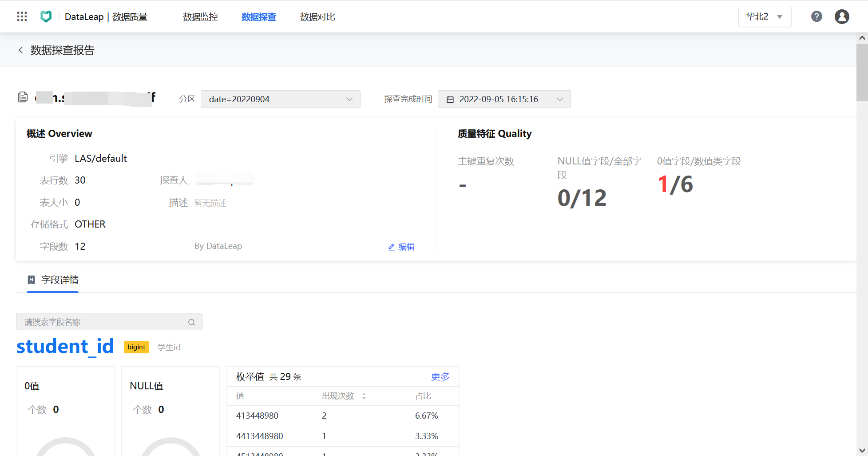Click the 3.33% ratio of 4413448980

click(427, 436)
